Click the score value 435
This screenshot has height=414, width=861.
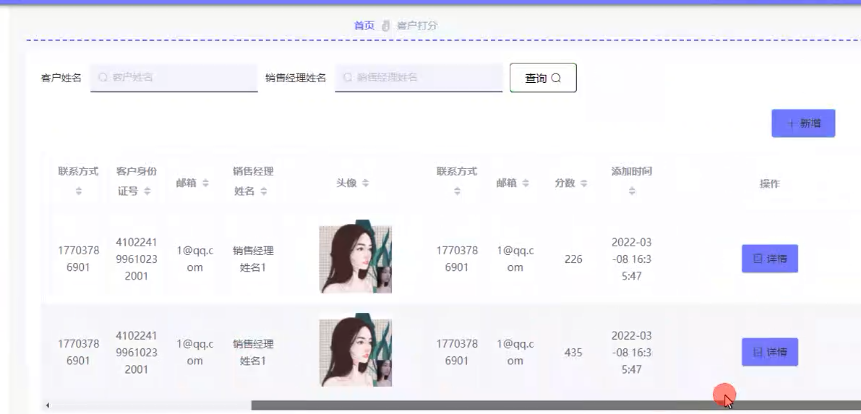point(573,353)
